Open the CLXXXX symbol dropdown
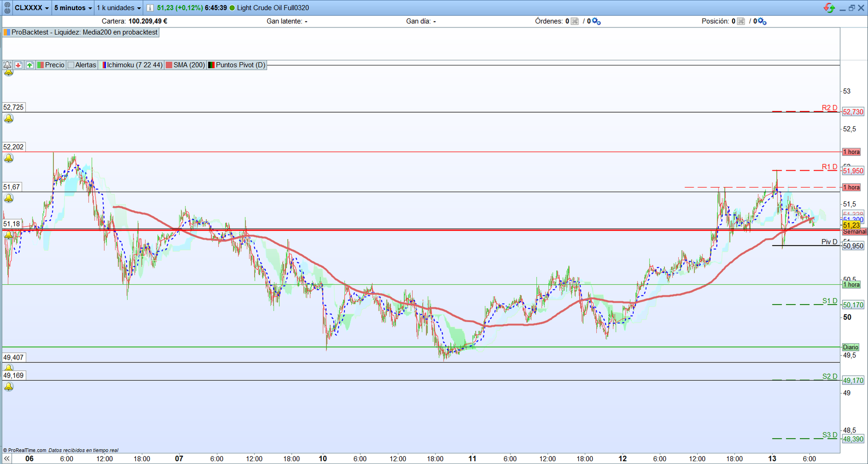868x464 pixels. coord(32,8)
